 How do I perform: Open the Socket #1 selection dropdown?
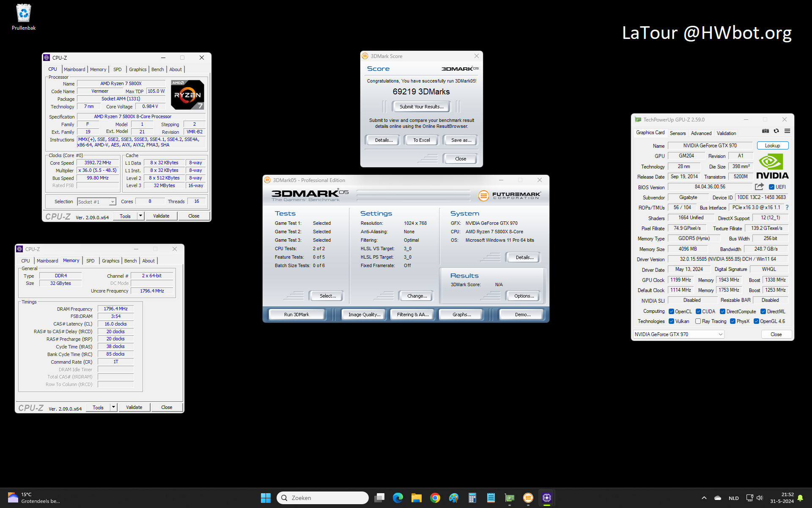(96, 202)
